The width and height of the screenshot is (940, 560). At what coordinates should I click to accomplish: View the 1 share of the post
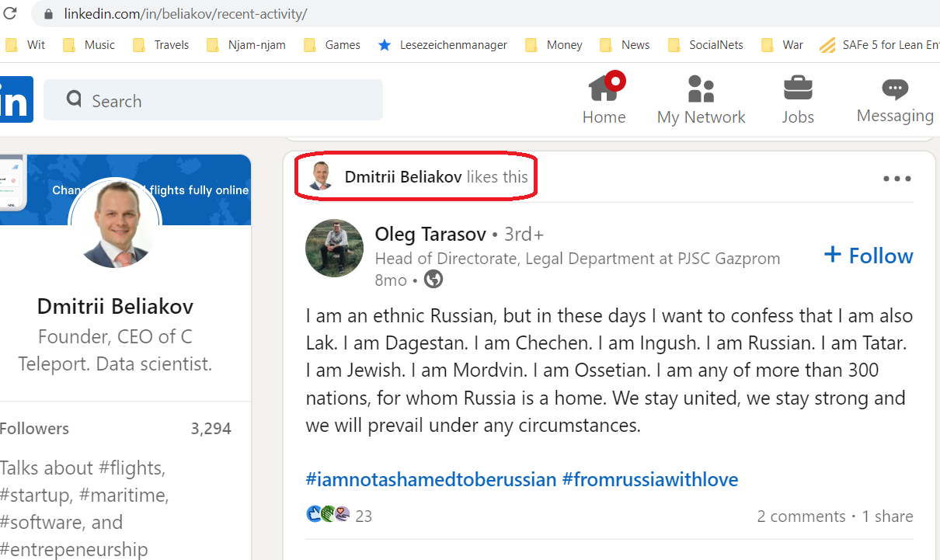click(888, 517)
